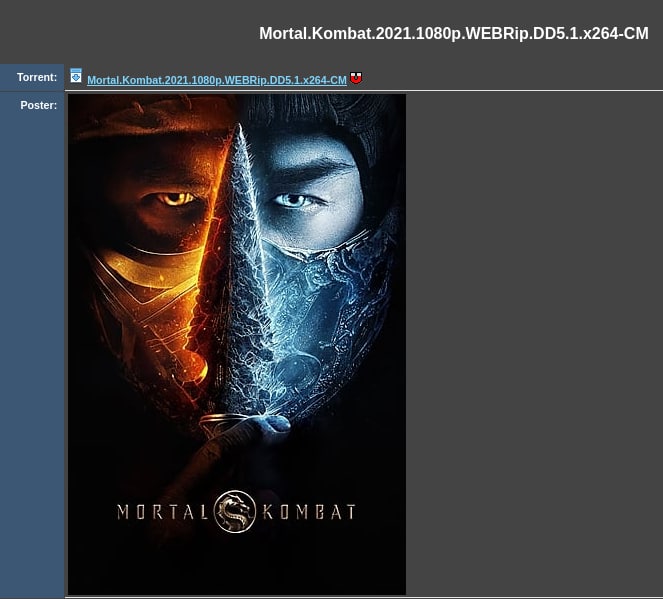
Task: Click the "Torrent:" row label
Action: click(37, 77)
